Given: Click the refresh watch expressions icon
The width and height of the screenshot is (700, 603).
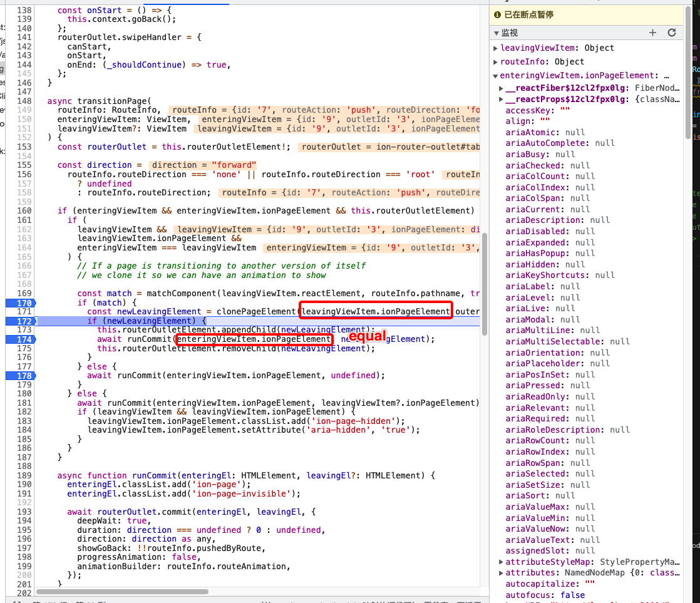Looking at the screenshot, I should coord(671,33).
